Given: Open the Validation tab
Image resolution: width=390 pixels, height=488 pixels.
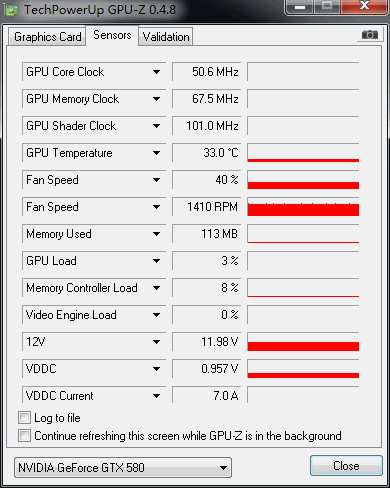Looking at the screenshot, I should [166, 37].
